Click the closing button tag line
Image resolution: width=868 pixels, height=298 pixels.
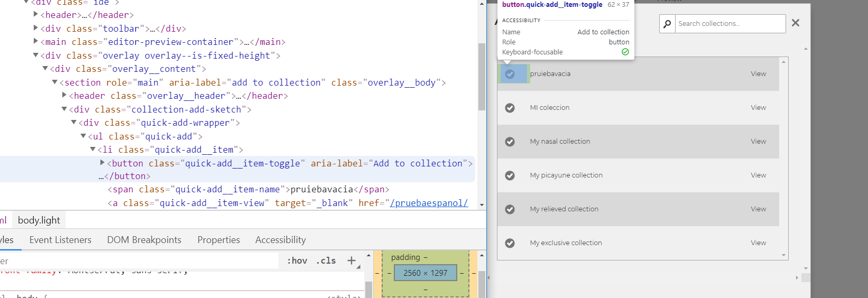tap(125, 176)
